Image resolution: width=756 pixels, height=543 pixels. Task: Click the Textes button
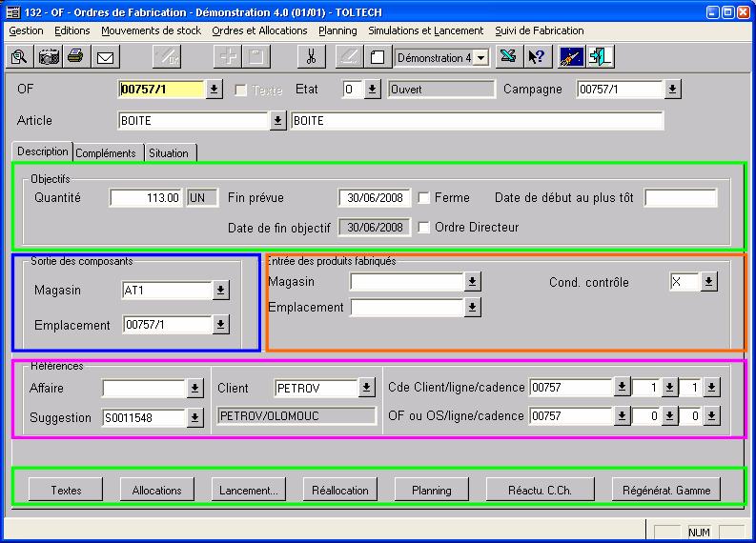click(66, 490)
